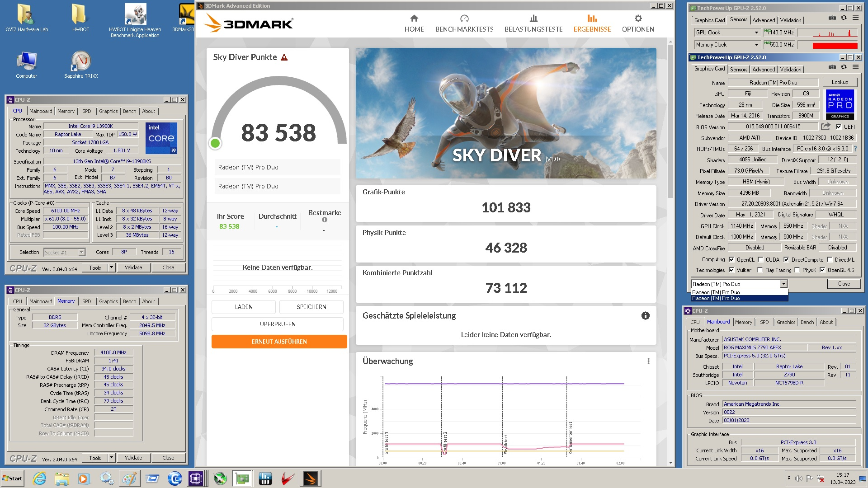Screen dimensions: 868x488
Task: Open Validation tab in front GPU-Z window
Action: (791, 69)
